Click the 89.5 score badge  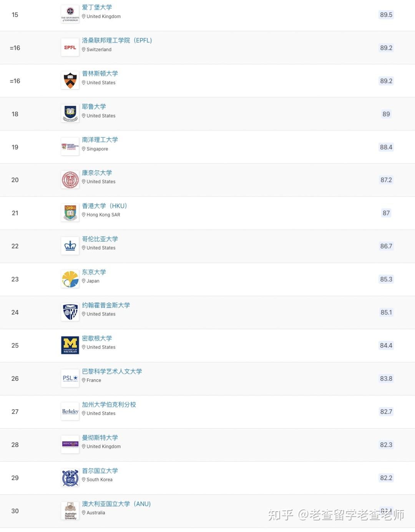[x=386, y=15]
